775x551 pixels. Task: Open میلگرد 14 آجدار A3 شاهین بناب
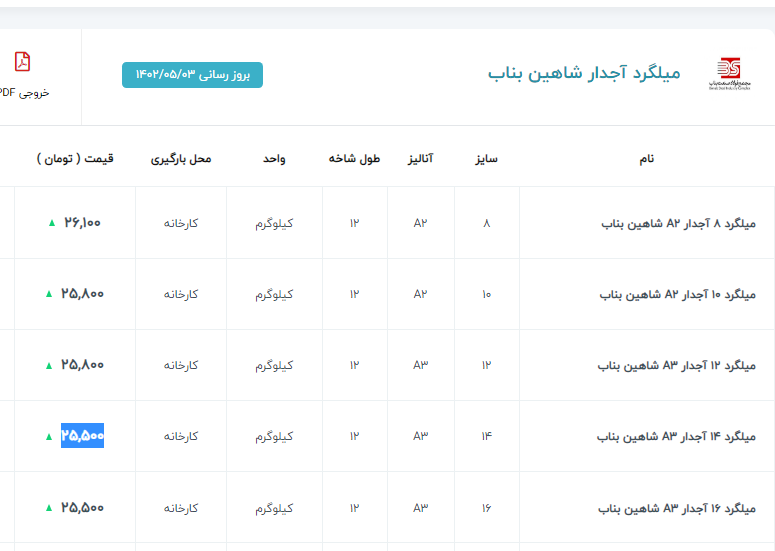click(676, 437)
